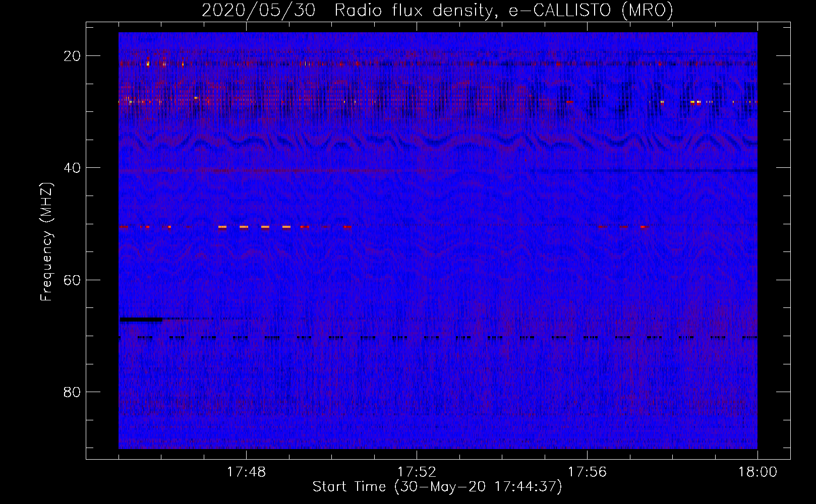Click the 17:48 time tick label
The height and width of the screenshot is (504, 816).
coord(247,472)
